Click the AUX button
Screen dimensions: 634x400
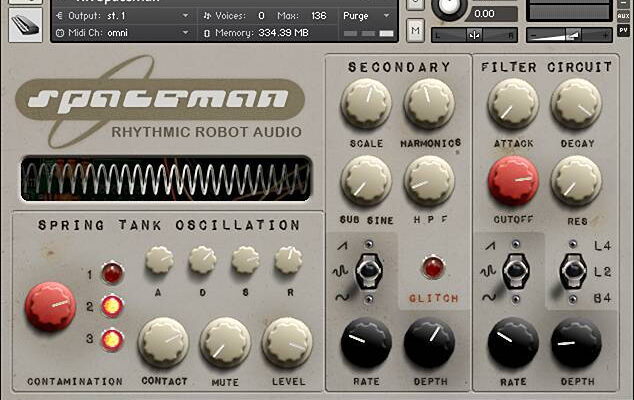click(x=623, y=16)
